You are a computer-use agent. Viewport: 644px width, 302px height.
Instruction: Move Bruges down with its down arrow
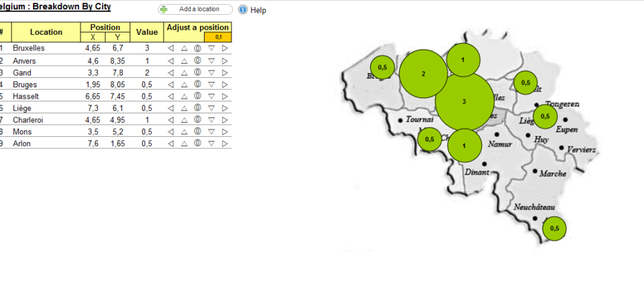tap(211, 85)
